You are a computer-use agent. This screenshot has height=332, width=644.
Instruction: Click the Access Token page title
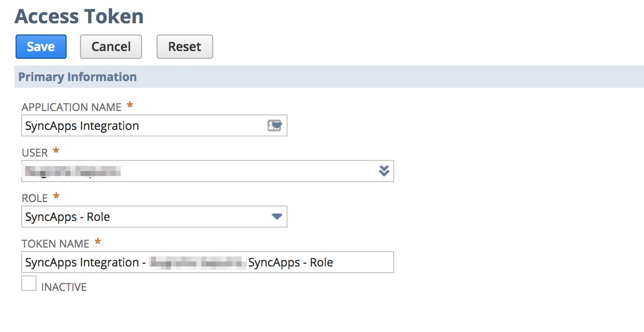(x=79, y=17)
